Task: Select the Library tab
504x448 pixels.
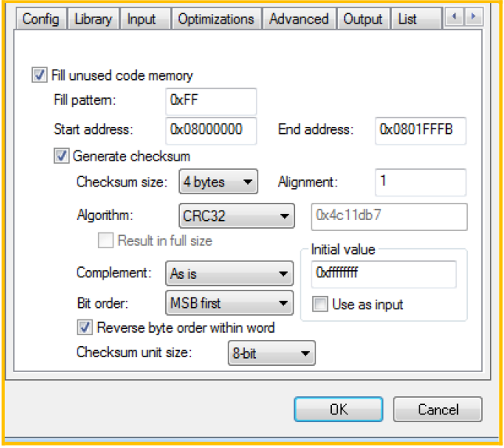Action: (x=93, y=19)
